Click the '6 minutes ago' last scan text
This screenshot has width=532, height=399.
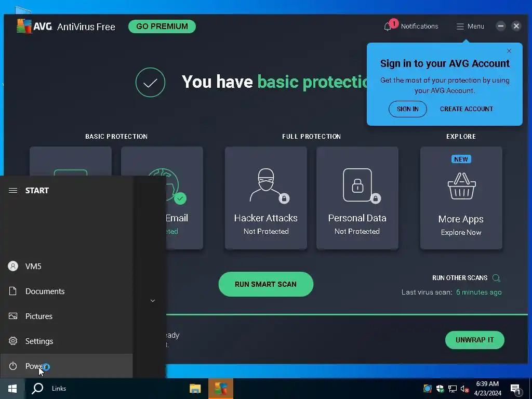[478, 292]
